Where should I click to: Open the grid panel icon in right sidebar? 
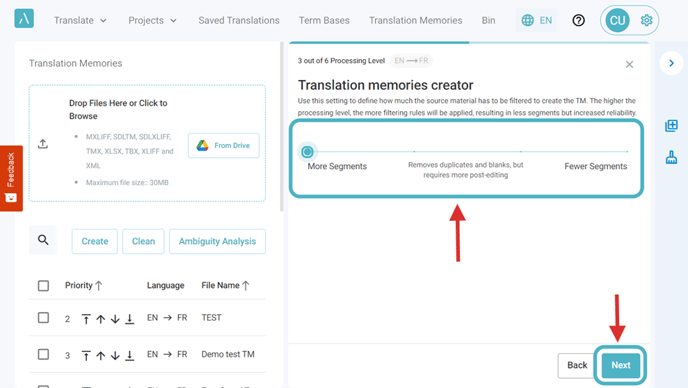coord(671,126)
